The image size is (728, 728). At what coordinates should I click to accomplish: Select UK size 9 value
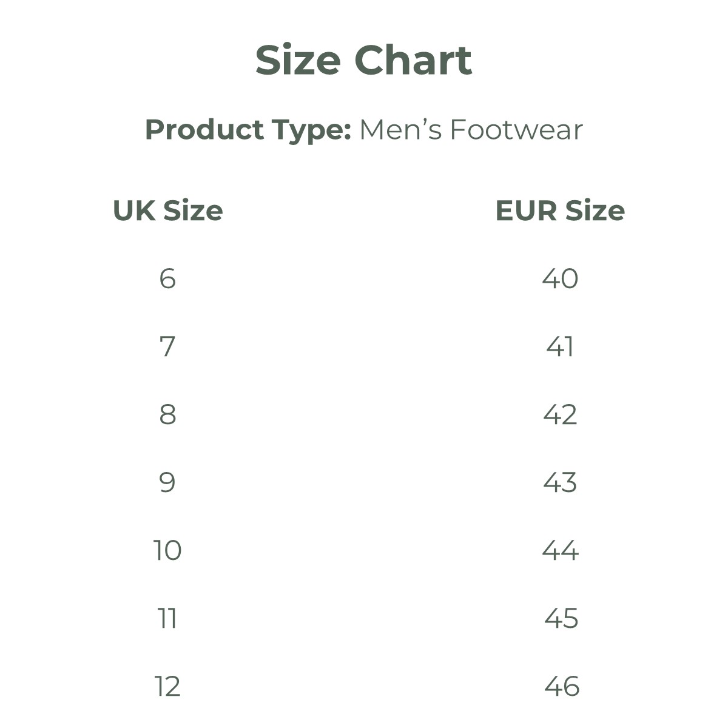pyautogui.click(x=167, y=482)
